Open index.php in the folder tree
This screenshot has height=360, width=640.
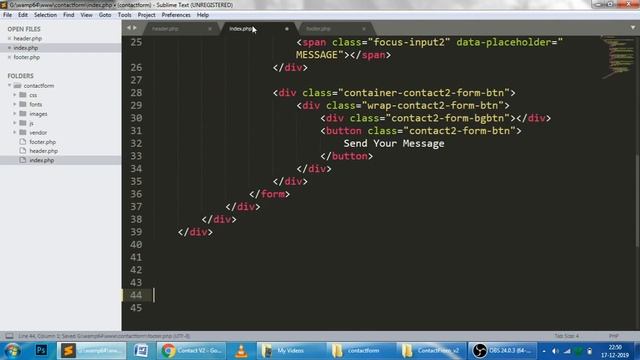42,160
